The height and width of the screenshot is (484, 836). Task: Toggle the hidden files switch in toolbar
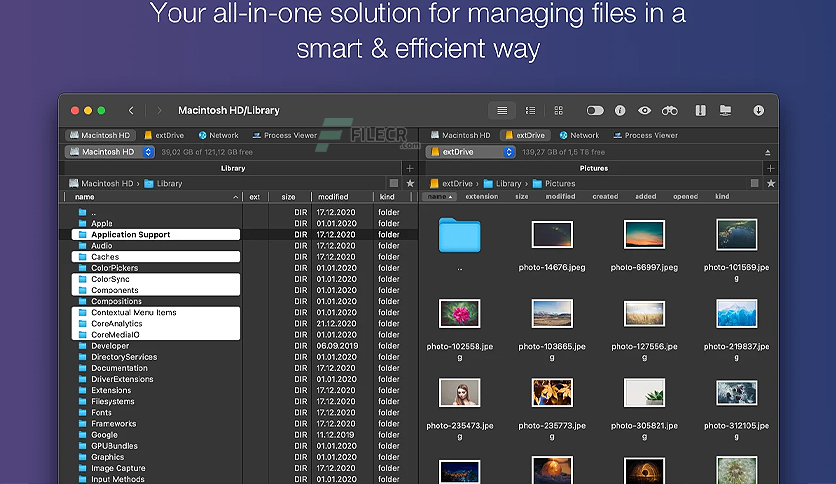(x=595, y=110)
